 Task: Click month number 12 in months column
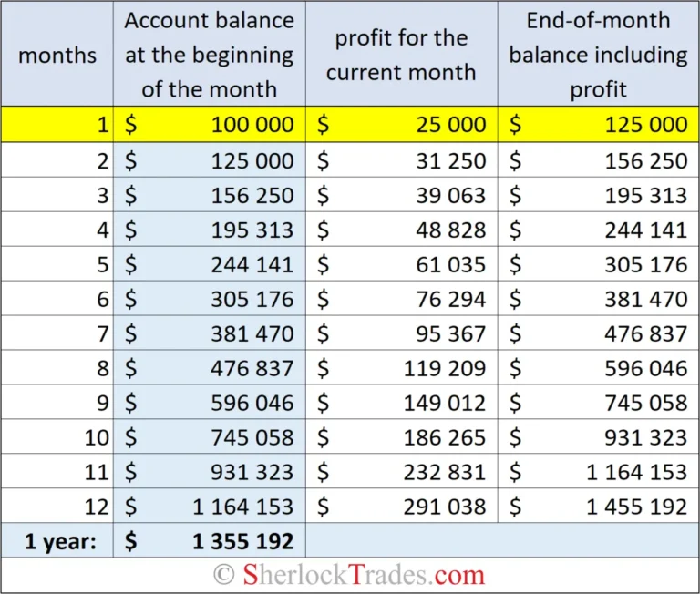[x=98, y=507]
